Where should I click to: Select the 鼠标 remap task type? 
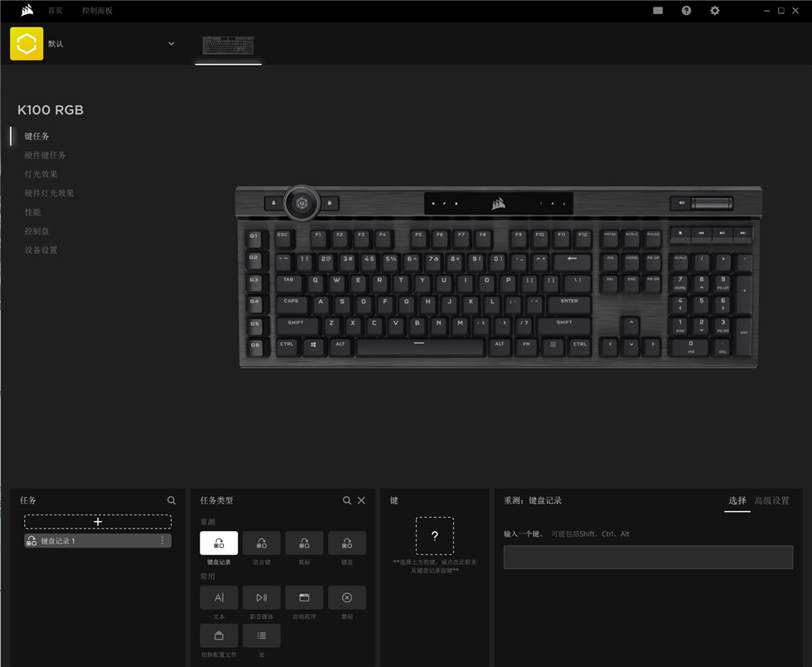point(304,543)
